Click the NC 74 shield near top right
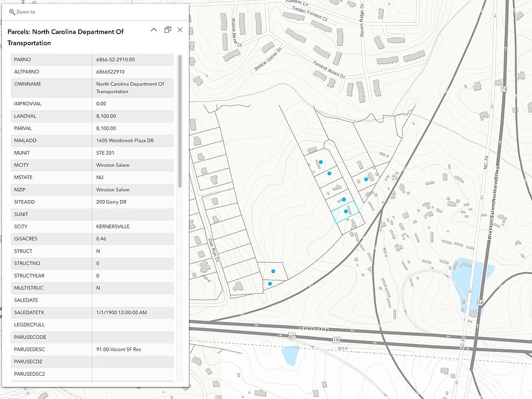The image size is (532, 399). [504, 89]
